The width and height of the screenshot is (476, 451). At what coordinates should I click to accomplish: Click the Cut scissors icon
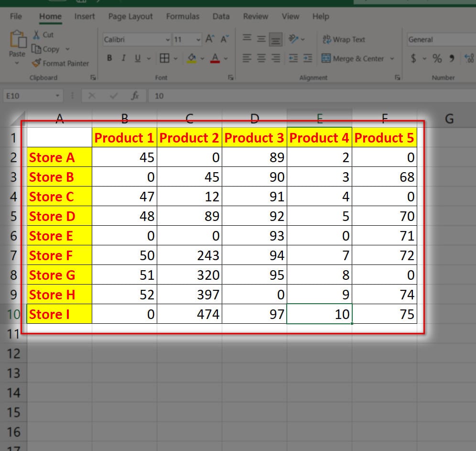tap(36, 35)
